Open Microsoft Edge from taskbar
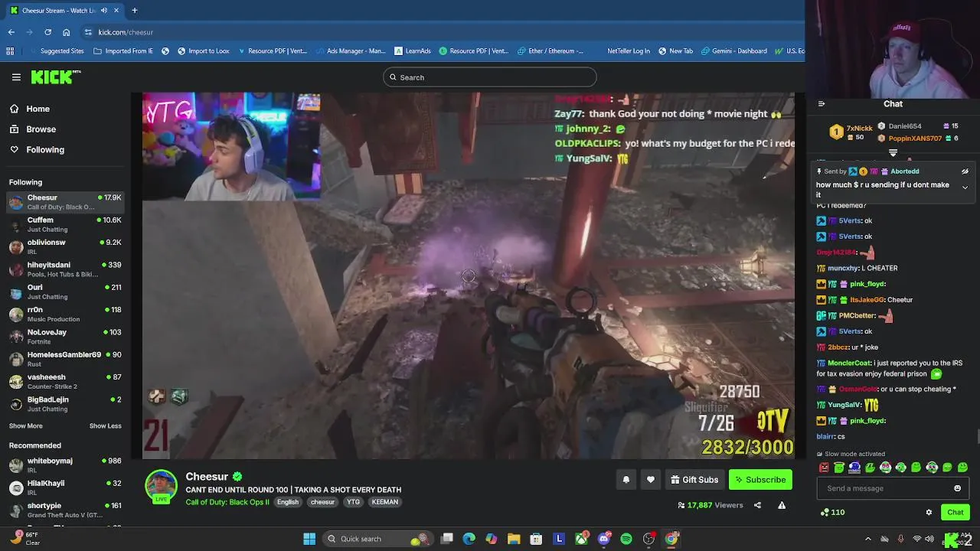The height and width of the screenshot is (551, 980). 469,539
